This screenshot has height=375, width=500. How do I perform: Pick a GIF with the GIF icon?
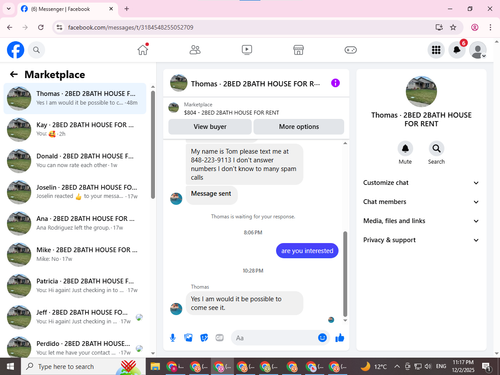pos(219,338)
